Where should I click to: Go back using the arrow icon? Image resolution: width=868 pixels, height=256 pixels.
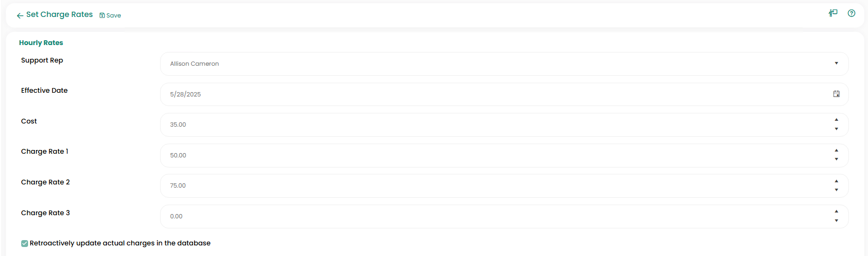20,15
